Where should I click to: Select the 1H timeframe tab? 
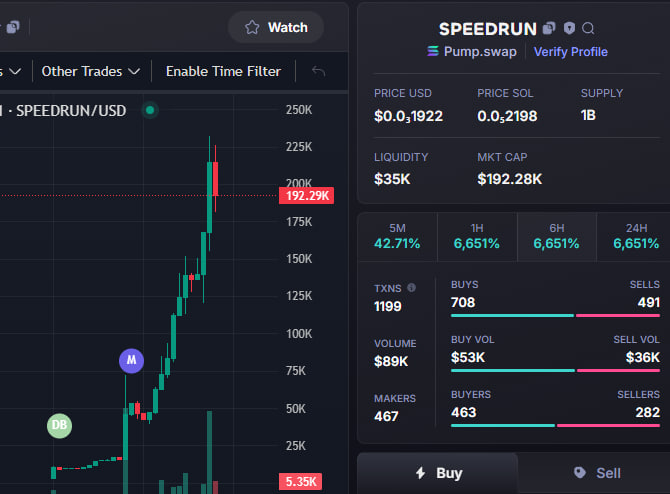click(x=477, y=236)
